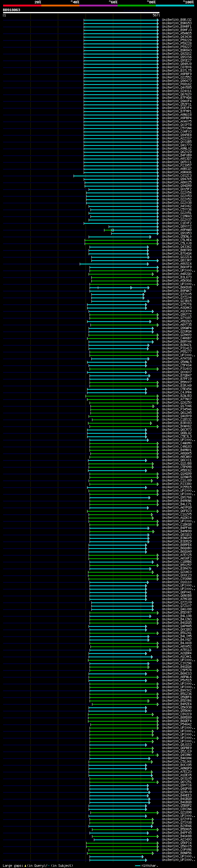Select hit label UniRef100_P68162
The image size is (197, 868).
[177, 84]
